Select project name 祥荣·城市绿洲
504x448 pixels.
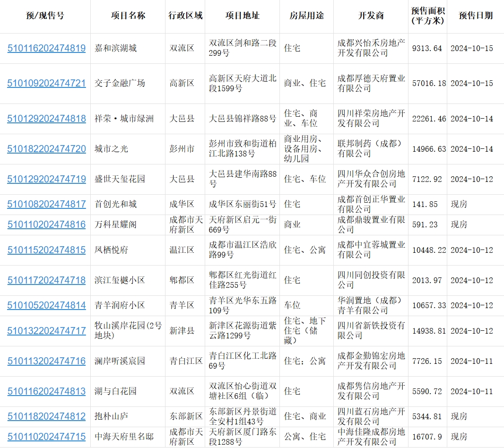coord(124,119)
